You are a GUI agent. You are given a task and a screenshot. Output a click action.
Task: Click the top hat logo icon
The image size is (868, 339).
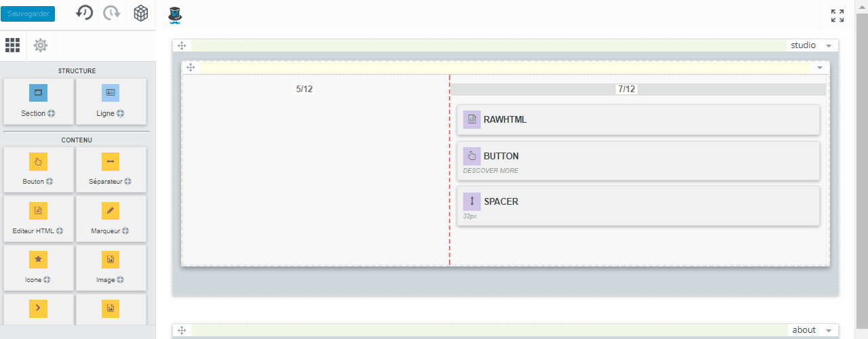pos(176,15)
